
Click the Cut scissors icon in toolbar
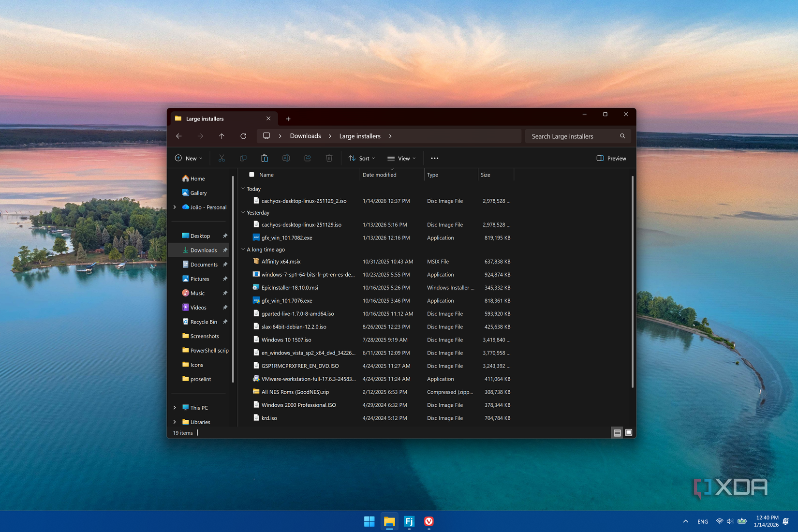coord(222,158)
